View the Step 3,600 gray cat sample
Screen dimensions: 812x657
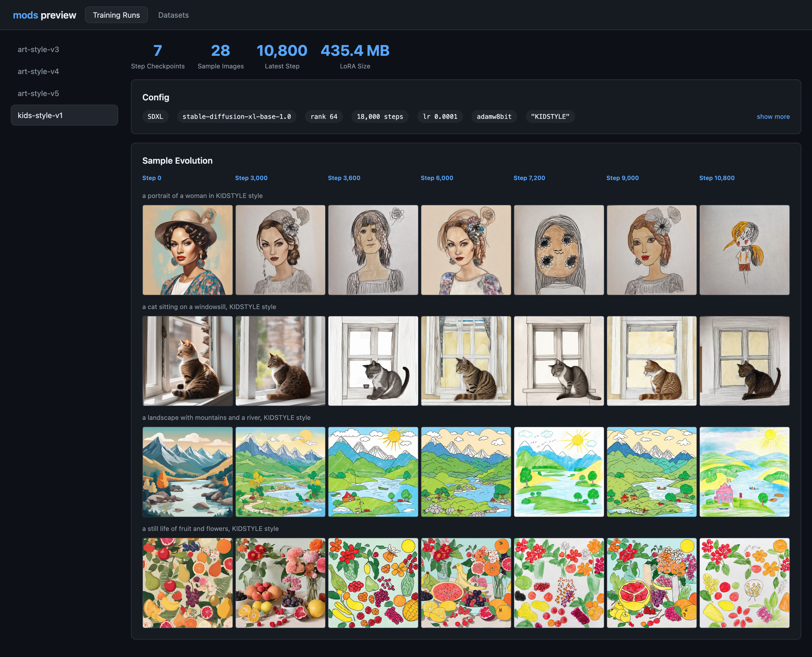click(373, 361)
